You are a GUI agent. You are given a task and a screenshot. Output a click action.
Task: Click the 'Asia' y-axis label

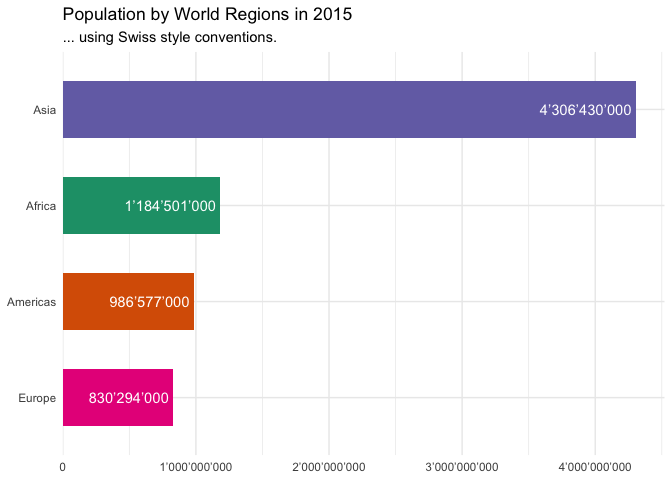(44, 110)
